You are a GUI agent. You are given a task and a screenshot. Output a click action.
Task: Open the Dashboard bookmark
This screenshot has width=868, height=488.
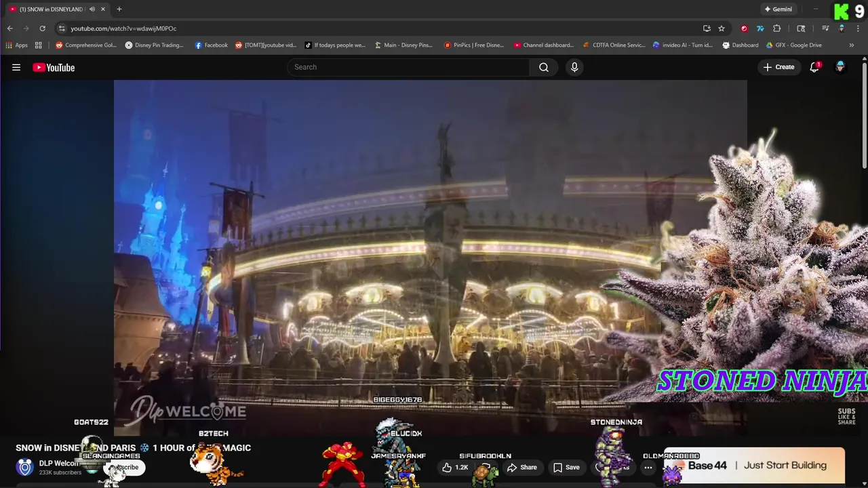pyautogui.click(x=741, y=45)
